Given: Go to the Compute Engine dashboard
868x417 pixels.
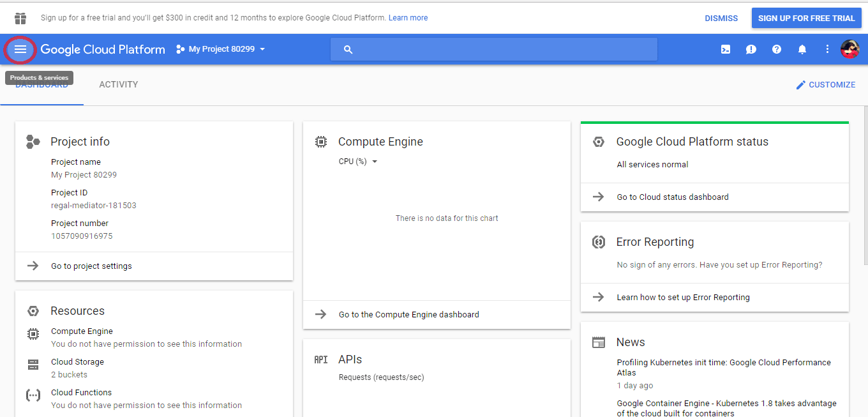Looking at the screenshot, I should (x=409, y=315).
